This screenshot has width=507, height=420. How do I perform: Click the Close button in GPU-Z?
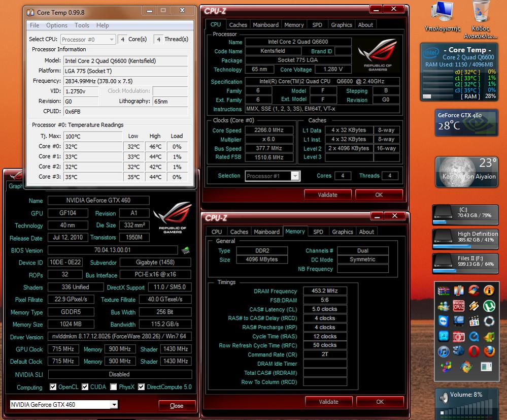pos(177,406)
